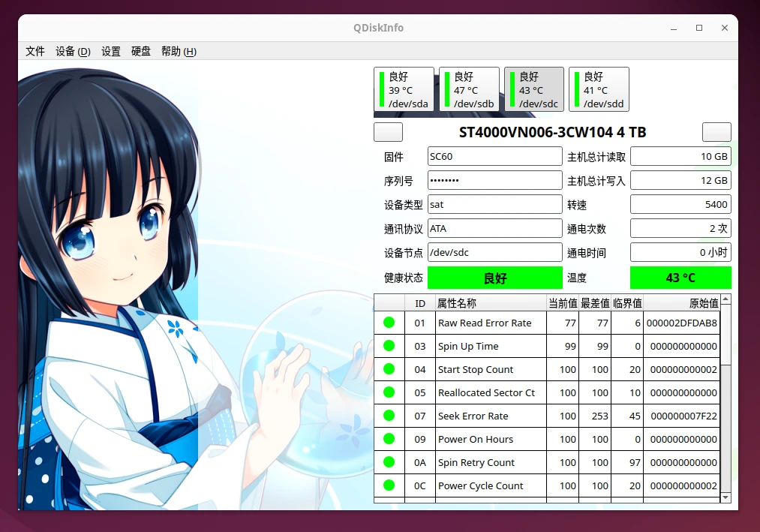Image resolution: width=760 pixels, height=532 pixels.
Task: Click the green 良好 health status bar
Action: [494, 278]
